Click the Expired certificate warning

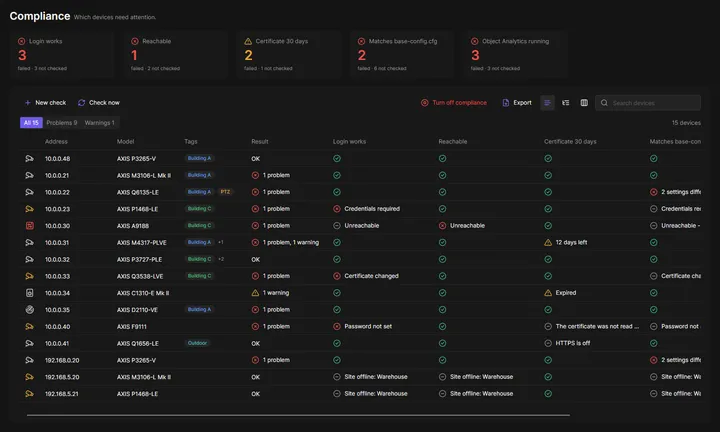[x=560, y=293]
